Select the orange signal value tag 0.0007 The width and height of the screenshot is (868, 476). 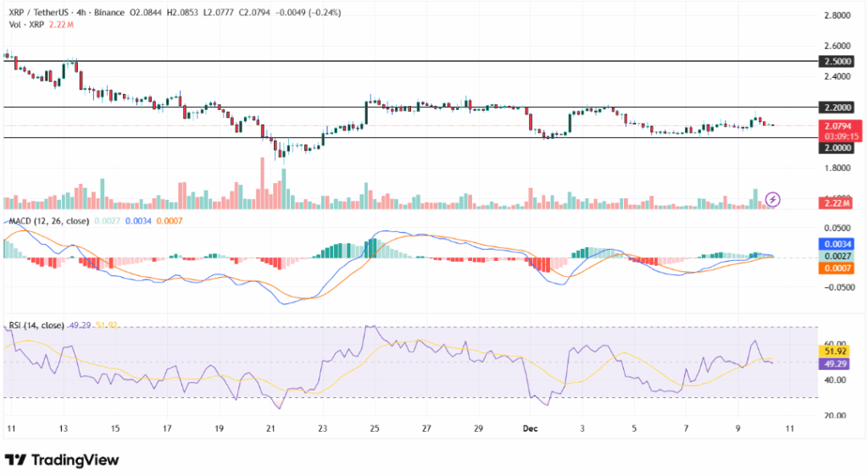[x=837, y=268]
